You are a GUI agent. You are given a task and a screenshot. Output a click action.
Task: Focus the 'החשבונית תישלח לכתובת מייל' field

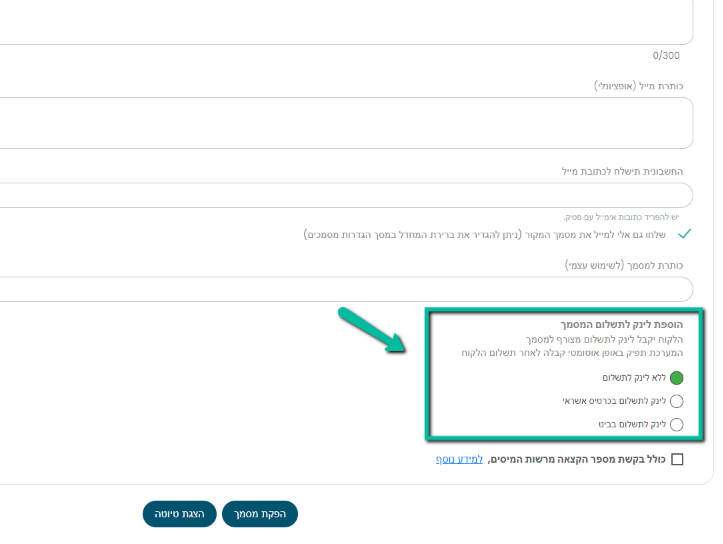[x=346, y=195]
